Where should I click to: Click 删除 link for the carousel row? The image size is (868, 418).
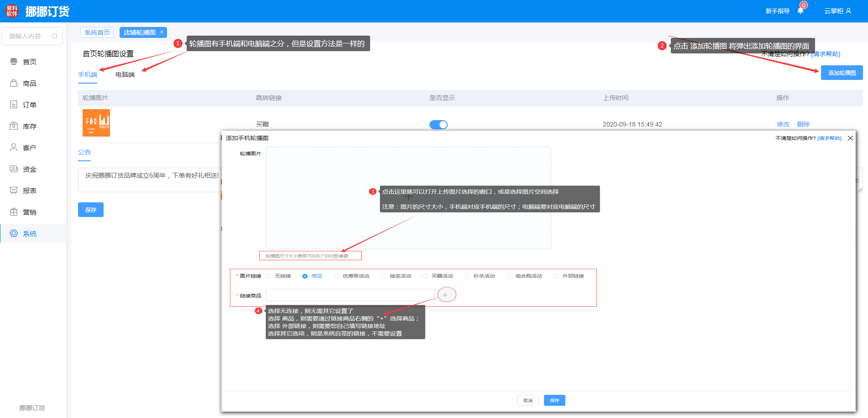803,124
